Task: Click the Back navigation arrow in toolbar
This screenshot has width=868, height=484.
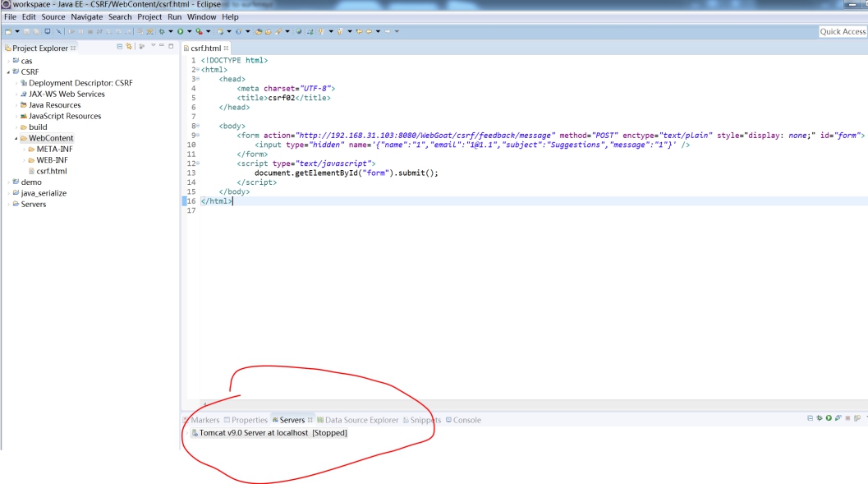Action: click(x=369, y=31)
